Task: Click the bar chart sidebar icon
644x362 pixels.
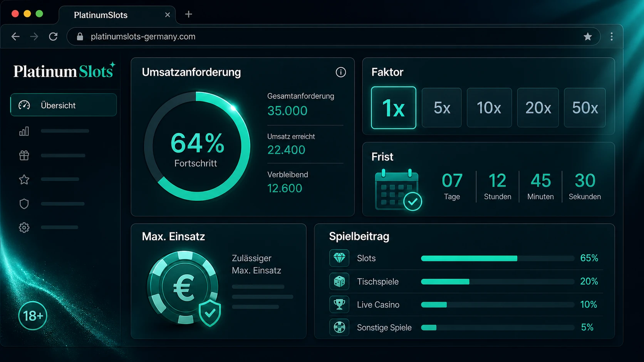Action: pos(24,131)
